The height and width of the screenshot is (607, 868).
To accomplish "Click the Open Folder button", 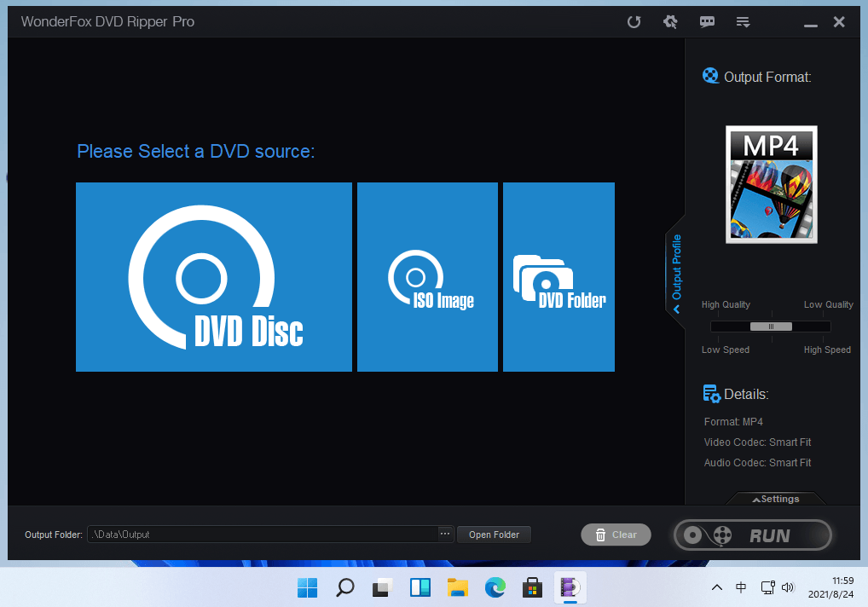I will pyautogui.click(x=494, y=535).
